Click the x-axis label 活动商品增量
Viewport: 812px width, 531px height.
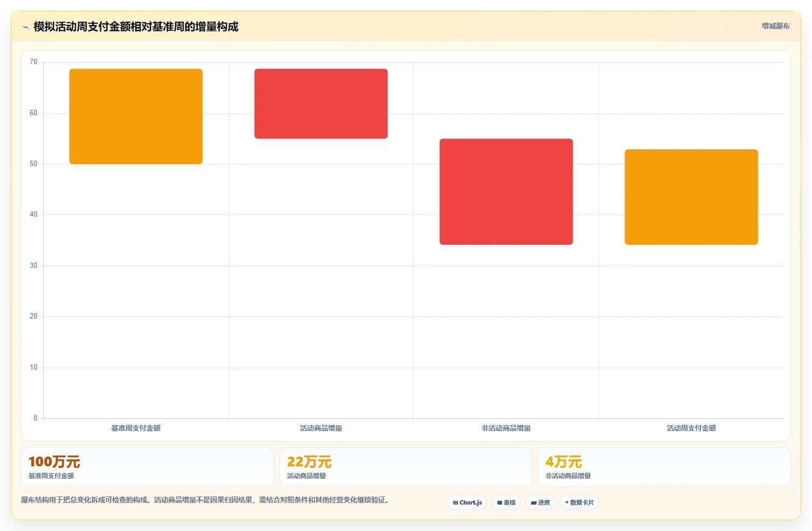tap(321, 428)
